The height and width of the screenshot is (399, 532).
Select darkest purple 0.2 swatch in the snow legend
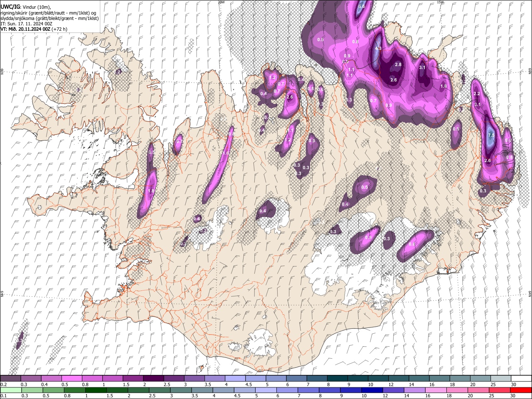coord(10,379)
